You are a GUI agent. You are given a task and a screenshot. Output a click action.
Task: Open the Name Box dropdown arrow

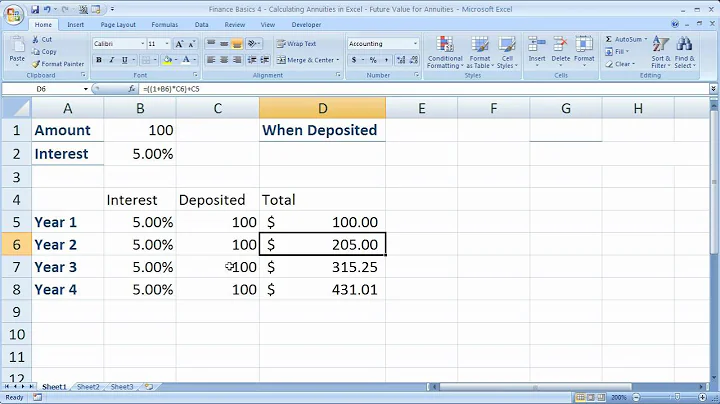pyautogui.click(x=85, y=89)
